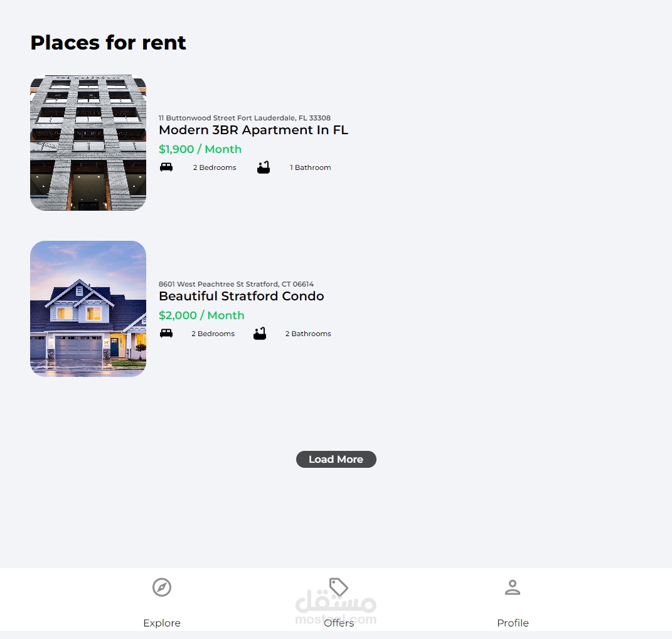Click the Profile person icon

coord(513,588)
